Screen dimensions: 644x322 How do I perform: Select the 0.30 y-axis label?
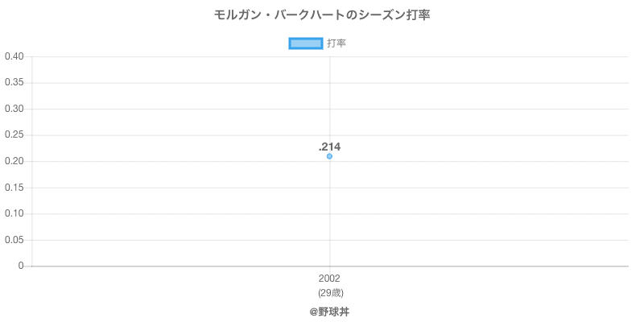tap(14, 109)
